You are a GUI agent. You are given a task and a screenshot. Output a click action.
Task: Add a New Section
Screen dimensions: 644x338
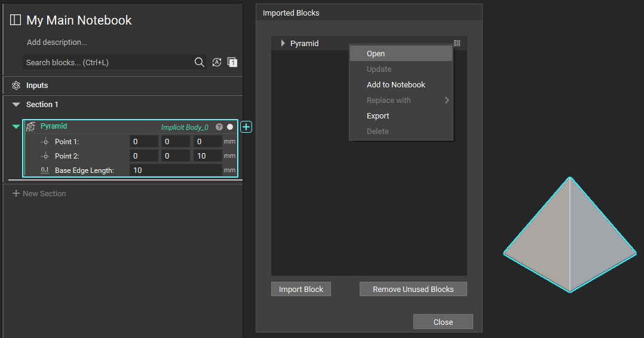pos(39,194)
